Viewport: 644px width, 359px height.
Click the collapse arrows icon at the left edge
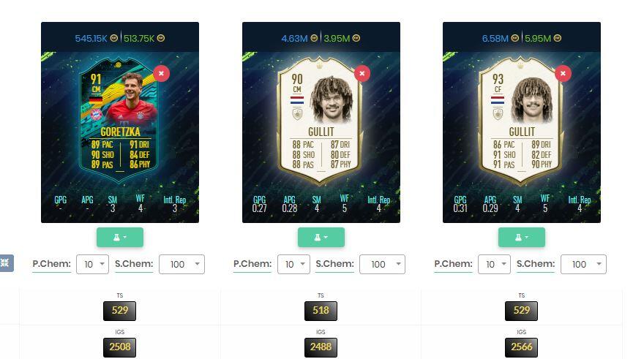pyautogui.click(x=6, y=263)
